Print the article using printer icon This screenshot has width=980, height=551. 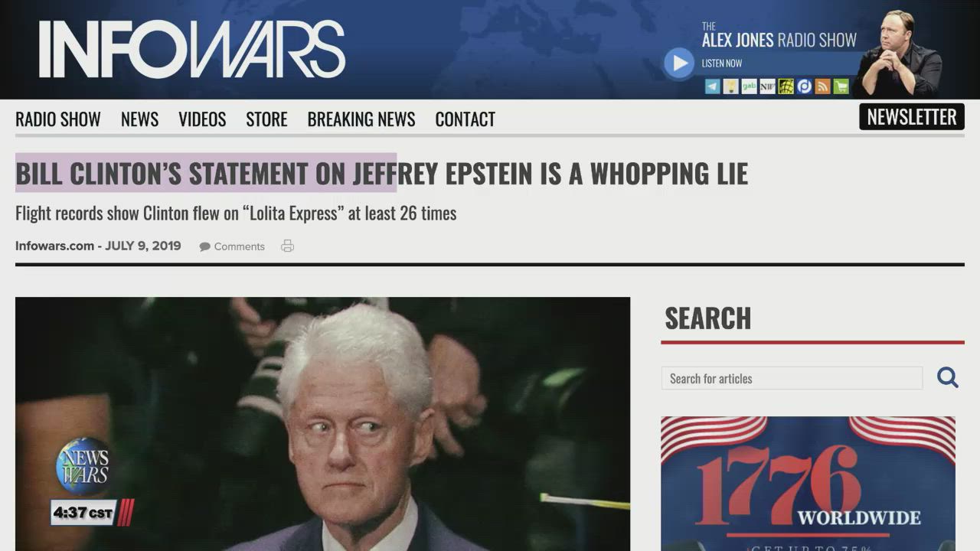[x=288, y=246]
